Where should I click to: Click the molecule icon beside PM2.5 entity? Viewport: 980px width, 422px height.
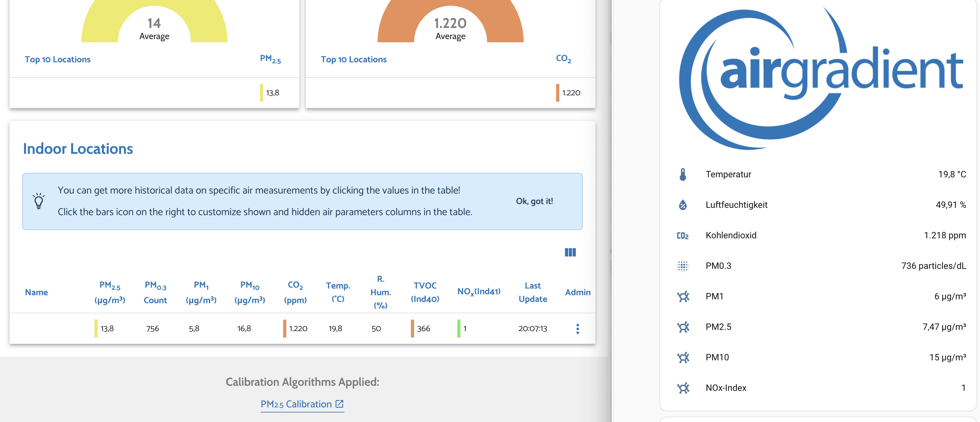point(683,327)
